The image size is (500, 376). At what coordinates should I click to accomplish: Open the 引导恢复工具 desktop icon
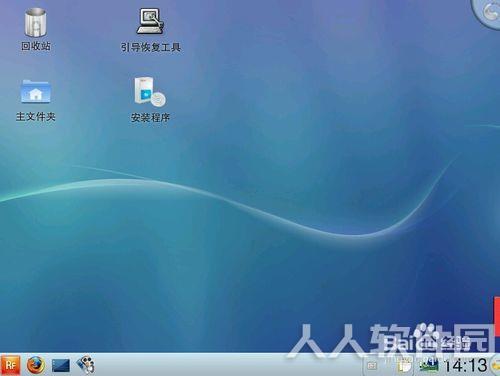[150, 21]
